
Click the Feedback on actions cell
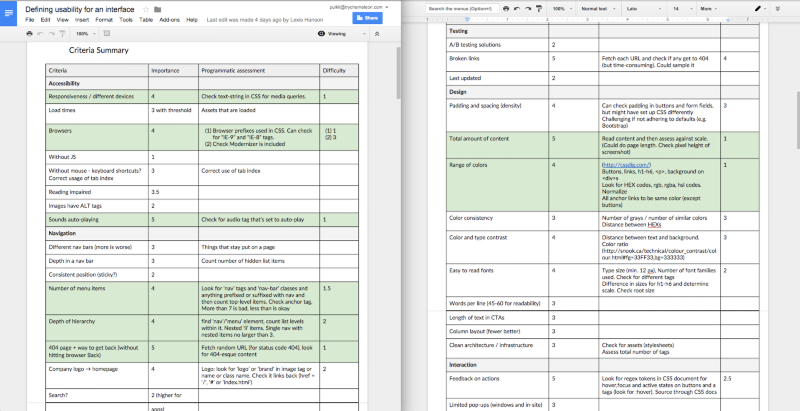497,386
